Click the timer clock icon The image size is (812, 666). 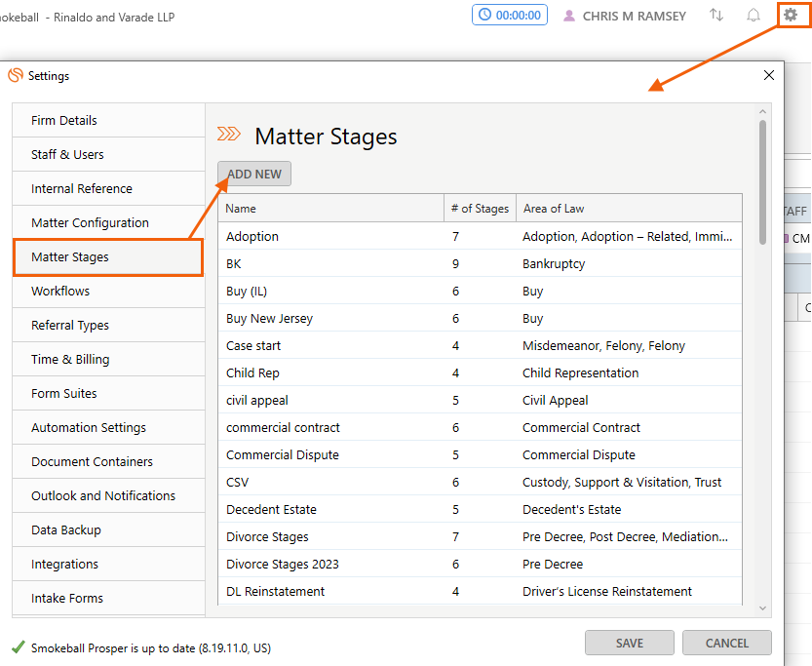484,15
